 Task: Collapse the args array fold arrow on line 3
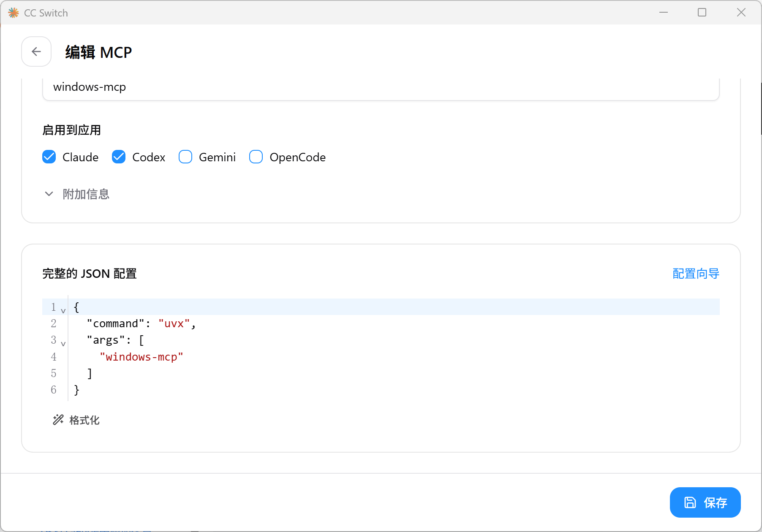(63, 344)
